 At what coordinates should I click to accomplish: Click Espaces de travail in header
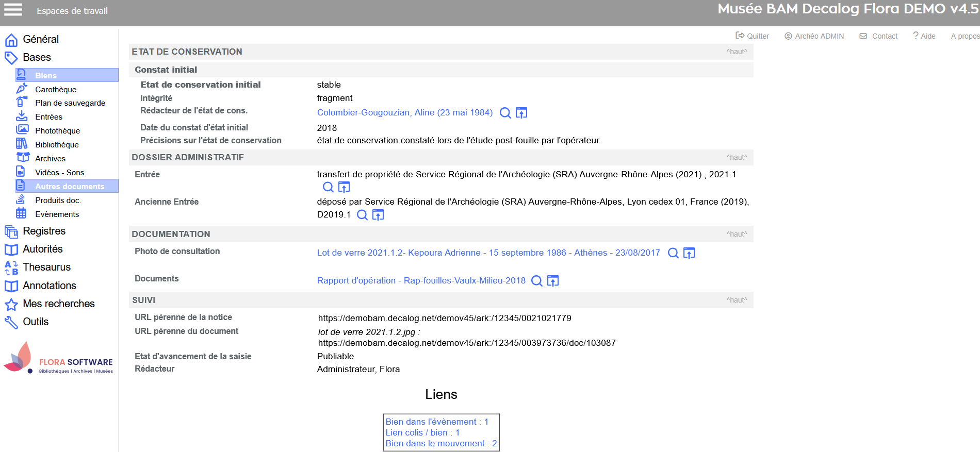point(72,11)
